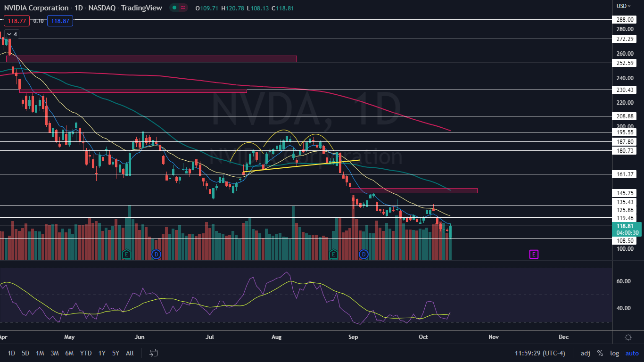
Task: Select the 5D time range
Action: (x=25, y=353)
